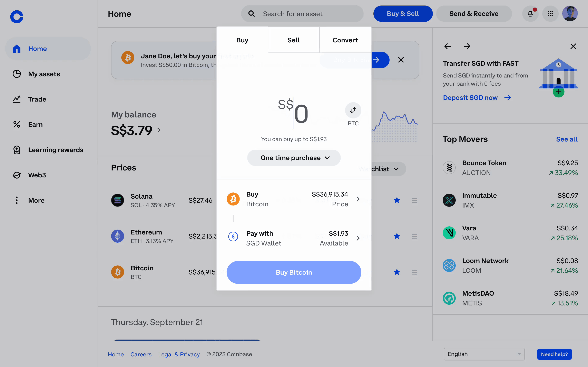Toggle Ethereum watchlist star

click(397, 236)
